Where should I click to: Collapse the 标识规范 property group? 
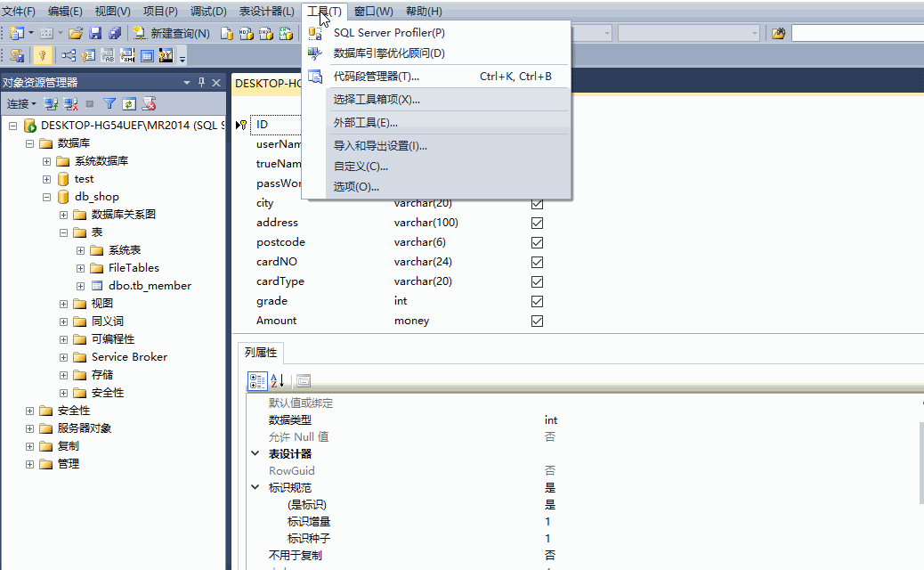click(x=255, y=487)
